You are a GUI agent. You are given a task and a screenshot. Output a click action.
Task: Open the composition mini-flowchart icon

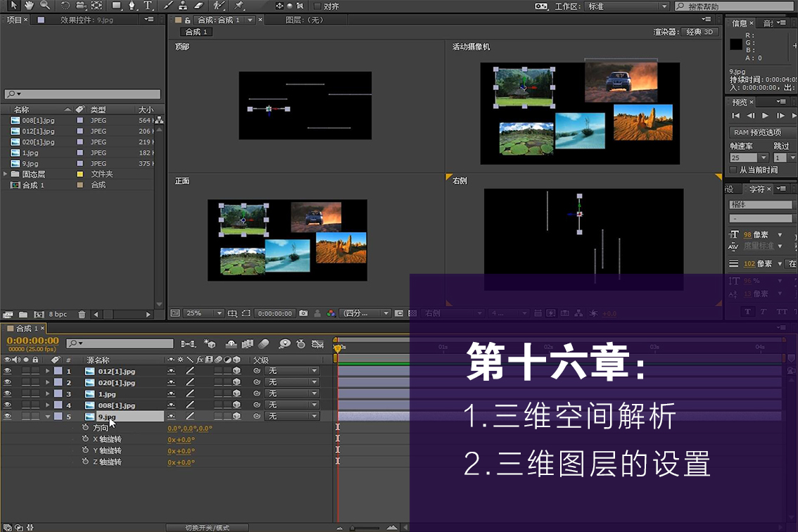(x=188, y=344)
